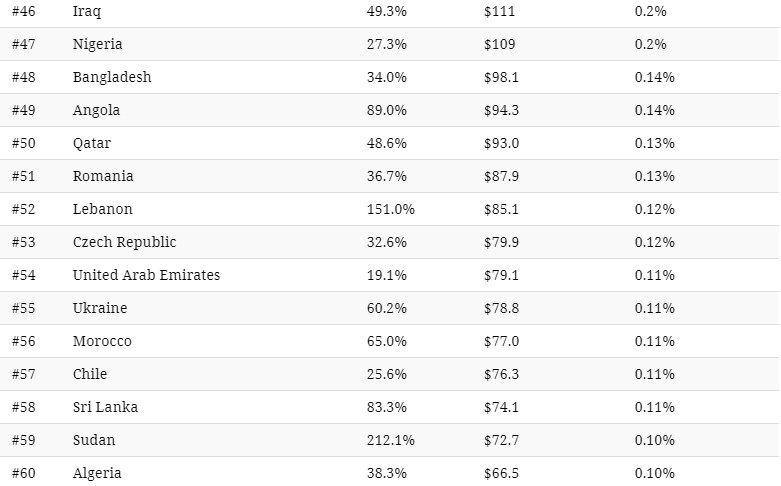The width and height of the screenshot is (781, 486).
Task: Click the Sri Lanka table entry
Action: click(x=105, y=407)
